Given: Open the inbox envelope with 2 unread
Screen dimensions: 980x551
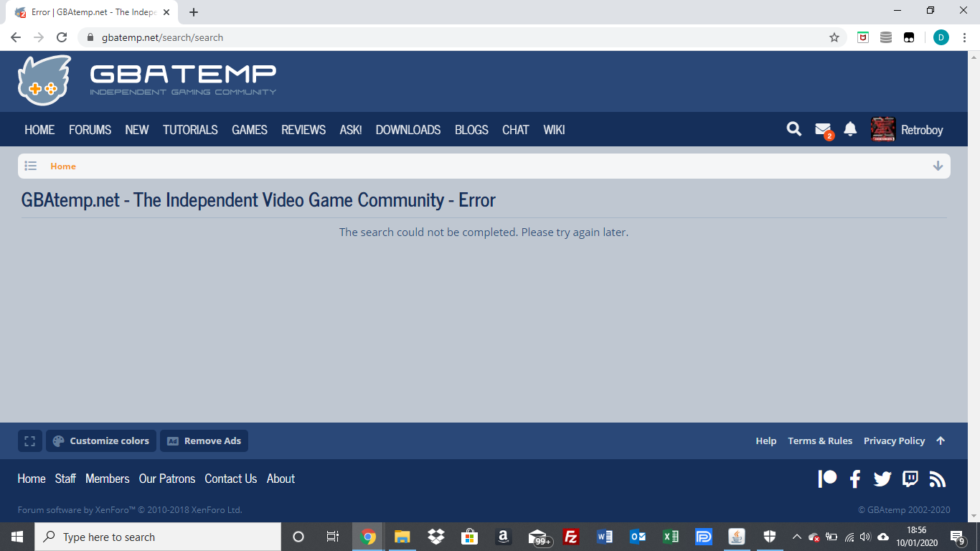Looking at the screenshot, I should point(824,130).
